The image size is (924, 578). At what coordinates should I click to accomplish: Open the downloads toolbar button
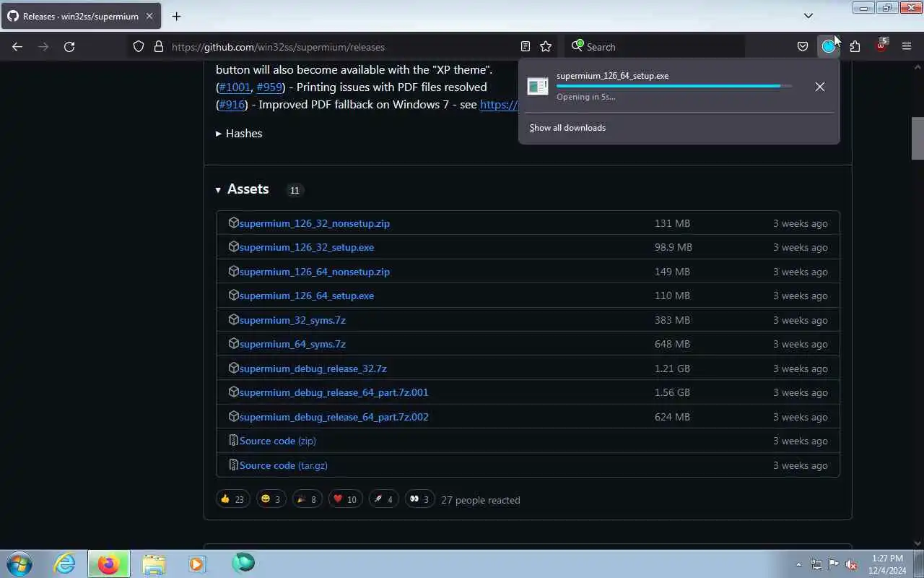[829, 46]
